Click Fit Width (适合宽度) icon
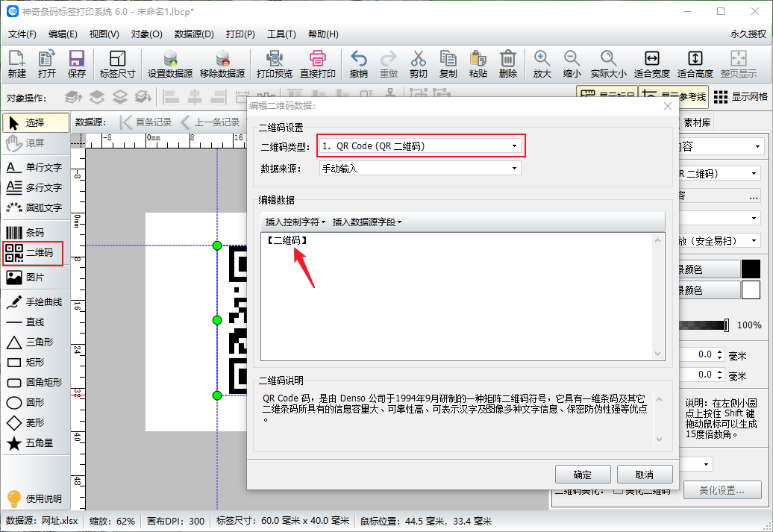The height and width of the screenshot is (532, 773). point(651,64)
